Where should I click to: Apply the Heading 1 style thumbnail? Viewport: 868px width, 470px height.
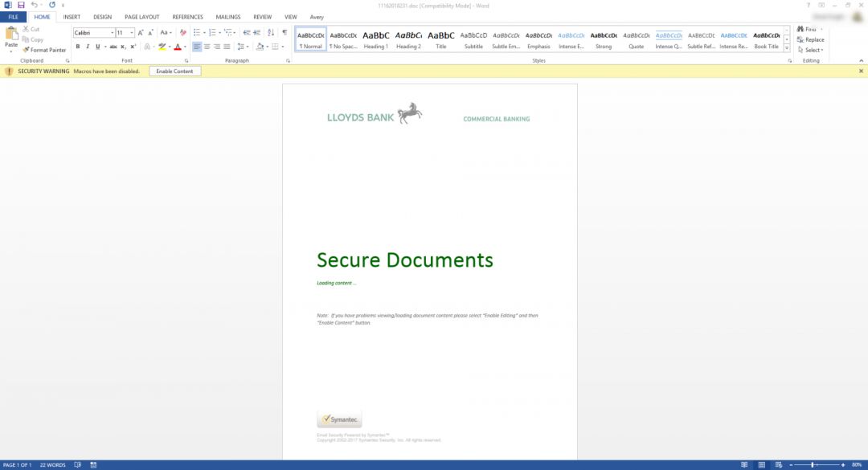pos(376,39)
